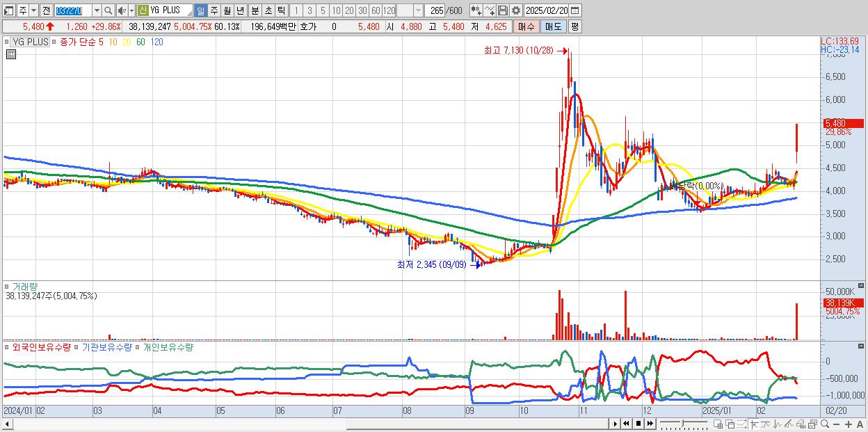Toggle the YG PLUS legend label
The height and width of the screenshot is (432, 868).
click(x=29, y=42)
